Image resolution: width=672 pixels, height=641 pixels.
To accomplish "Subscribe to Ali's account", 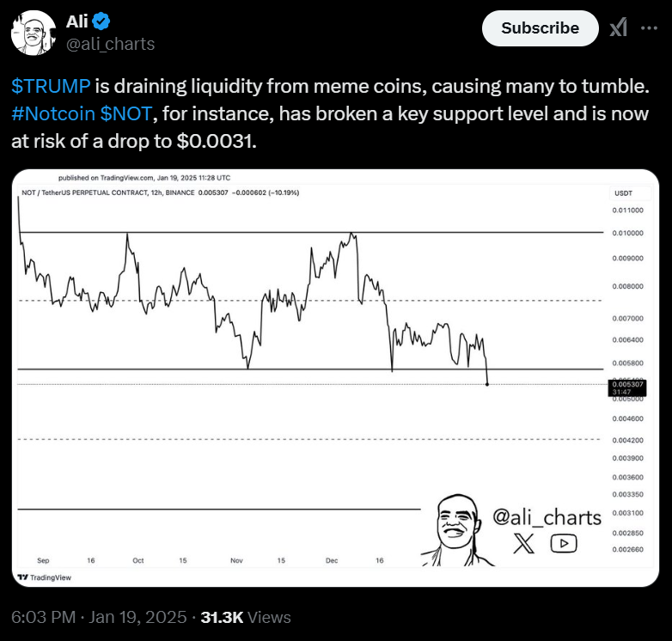I will coord(540,28).
